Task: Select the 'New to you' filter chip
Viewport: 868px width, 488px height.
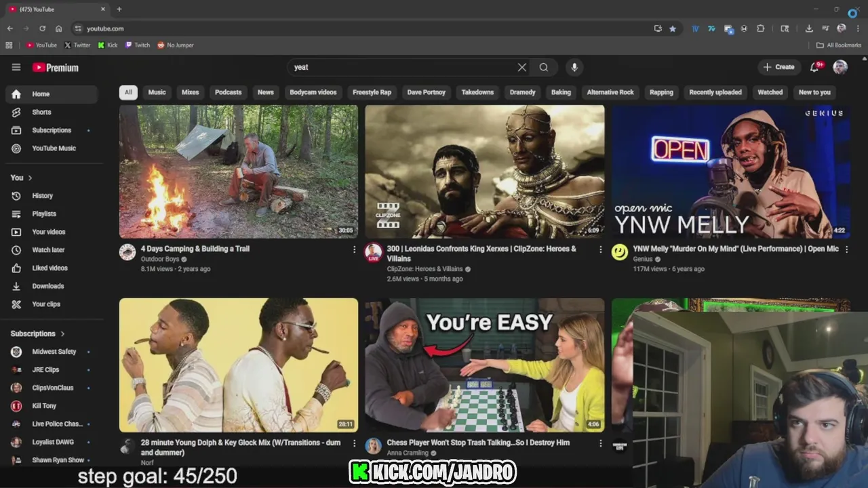Action: [814, 92]
